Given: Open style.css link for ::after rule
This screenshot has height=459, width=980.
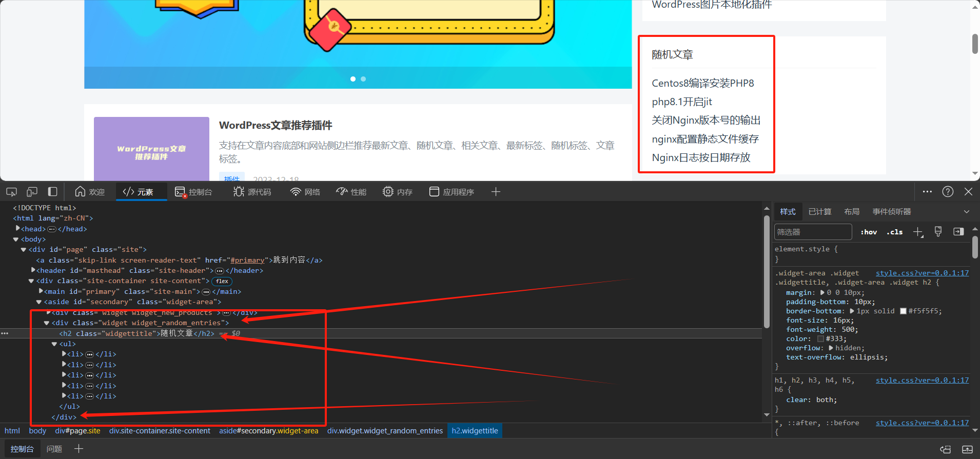Looking at the screenshot, I should coord(922,423).
